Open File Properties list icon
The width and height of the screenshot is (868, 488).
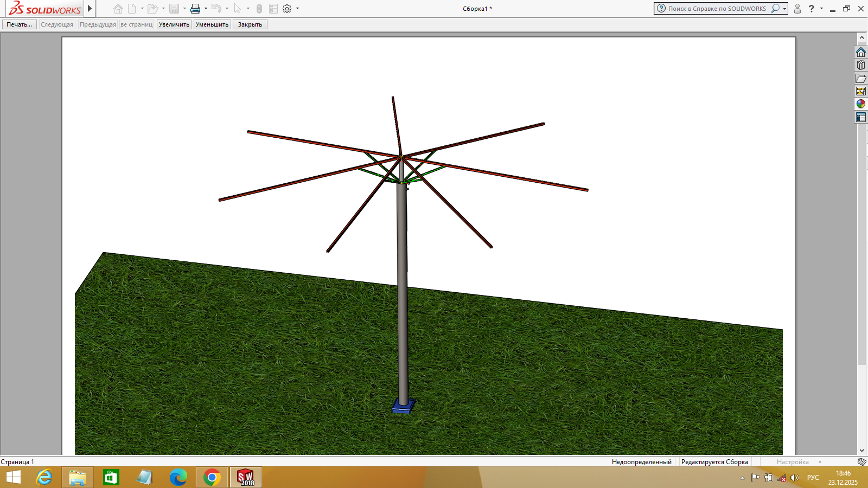coord(273,9)
